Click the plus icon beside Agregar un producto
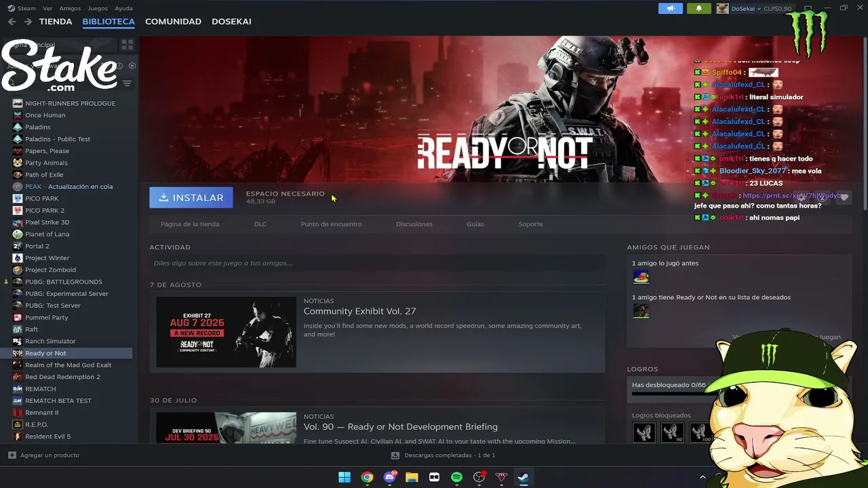 [12, 455]
